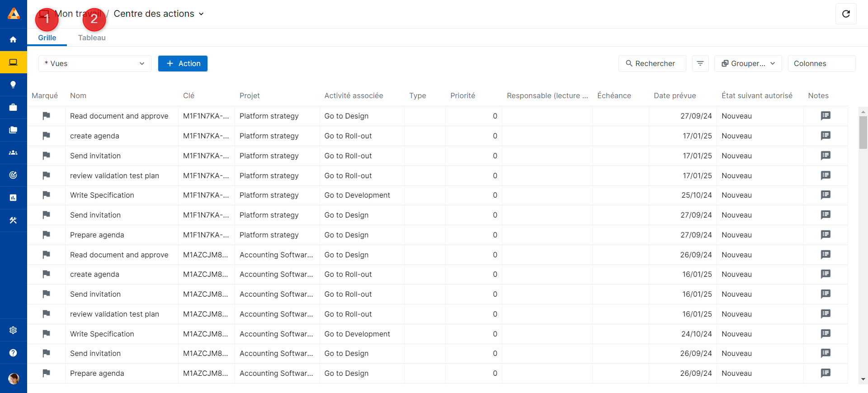Click the refresh icon at top right
The width and height of the screenshot is (868, 393).
(846, 14)
